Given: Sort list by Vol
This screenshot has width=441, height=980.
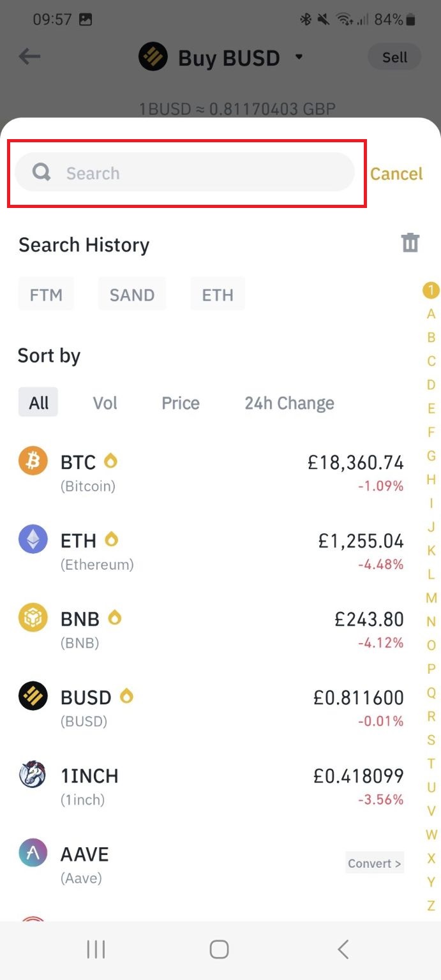Looking at the screenshot, I should 105,403.
